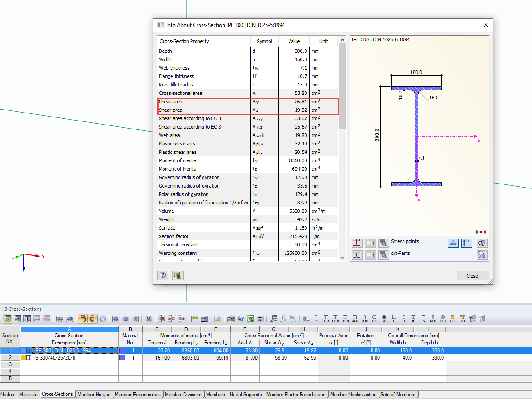The width and height of the screenshot is (532, 399).
Task: Open the dialog help button
Action: click(163, 275)
